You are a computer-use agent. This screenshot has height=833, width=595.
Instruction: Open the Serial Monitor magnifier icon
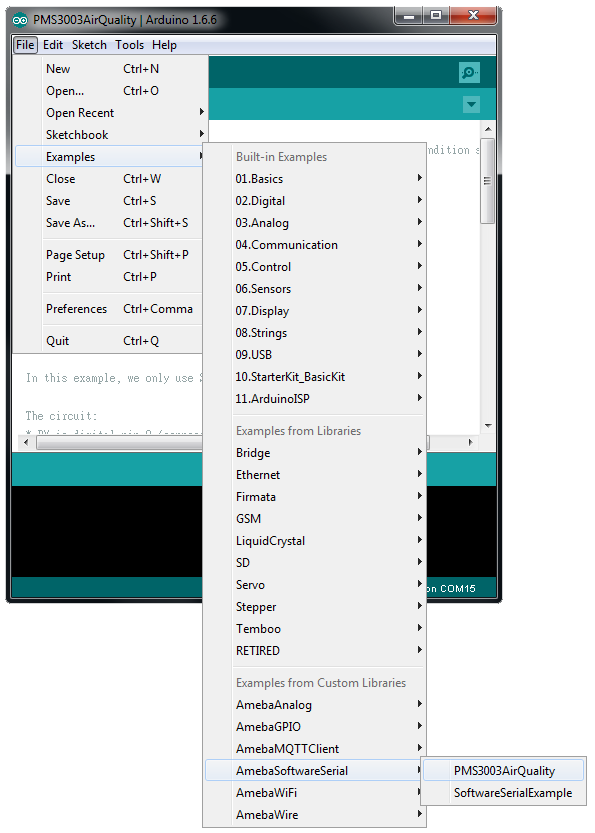[x=469, y=72]
